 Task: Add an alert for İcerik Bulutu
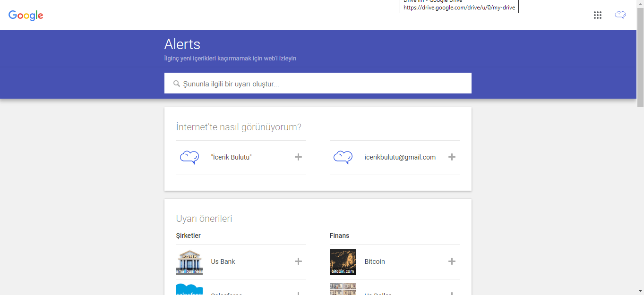298,157
